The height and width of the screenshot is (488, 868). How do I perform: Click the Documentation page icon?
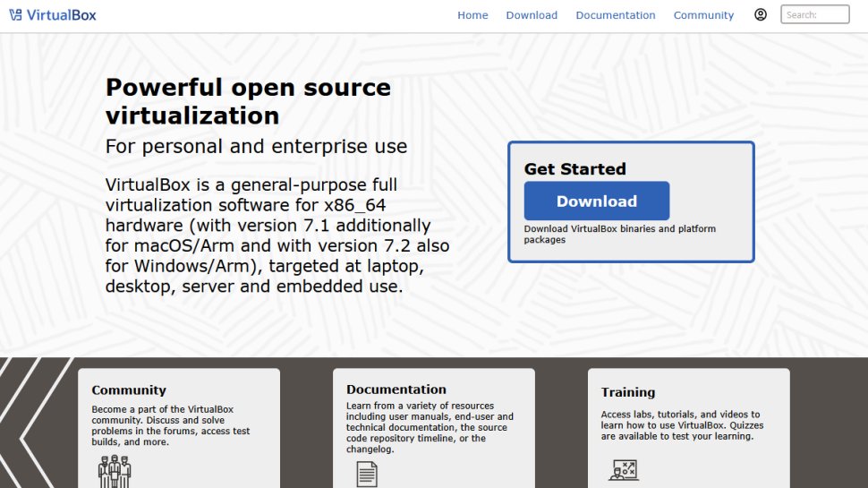pyautogui.click(x=367, y=475)
